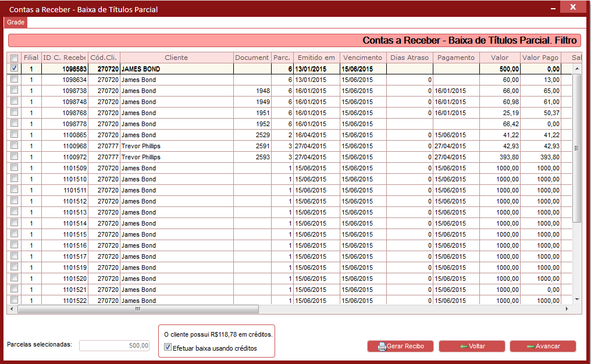Minimize the Contas a Receber window
This screenshot has height=364, width=591.
pos(553,8)
